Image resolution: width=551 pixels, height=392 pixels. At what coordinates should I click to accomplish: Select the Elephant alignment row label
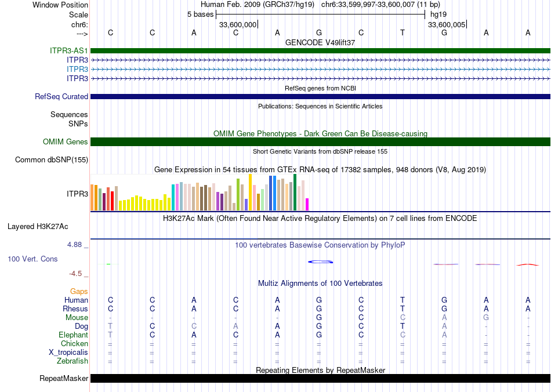pos(74,335)
